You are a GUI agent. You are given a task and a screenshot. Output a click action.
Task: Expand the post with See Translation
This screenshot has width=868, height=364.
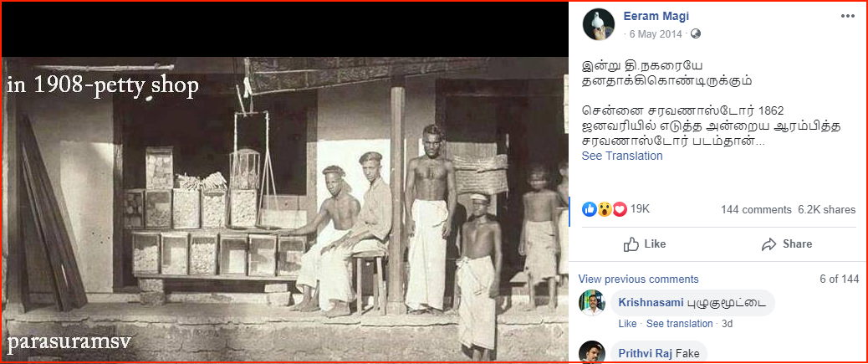coord(622,156)
